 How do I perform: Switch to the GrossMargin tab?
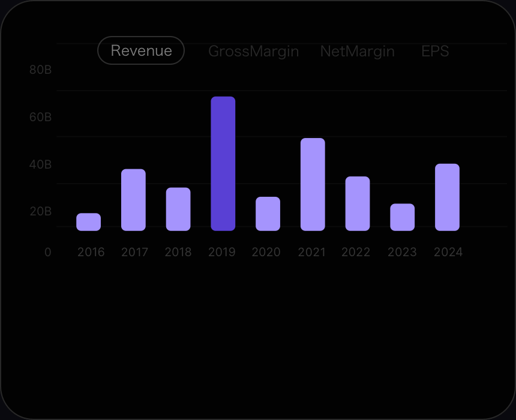[x=253, y=51]
